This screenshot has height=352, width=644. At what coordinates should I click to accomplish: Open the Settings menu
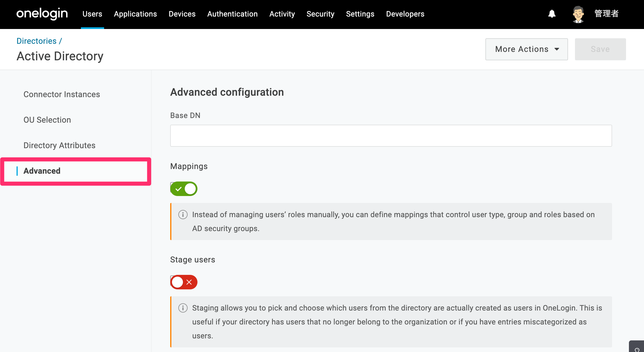click(x=360, y=14)
